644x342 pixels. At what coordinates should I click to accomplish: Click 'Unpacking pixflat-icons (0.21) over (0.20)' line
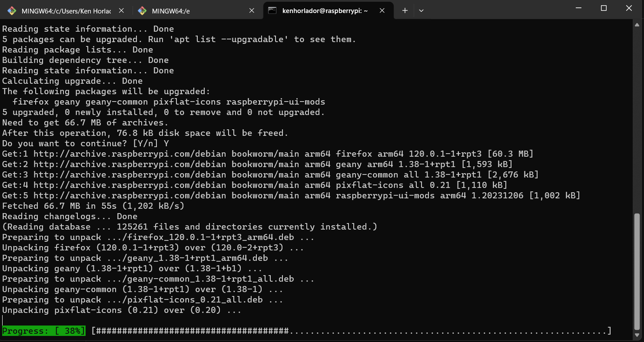click(x=122, y=310)
